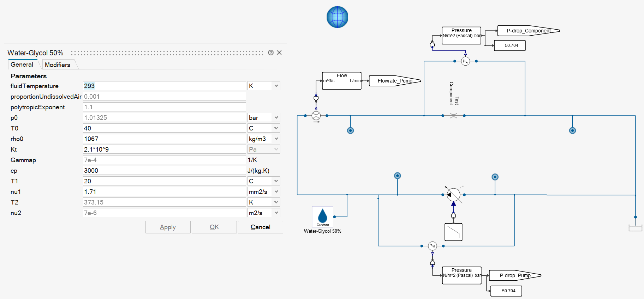The width and height of the screenshot is (644, 299).
Task: Select the Flowrate_Pump output tag
Action: [x=395, y=81]
